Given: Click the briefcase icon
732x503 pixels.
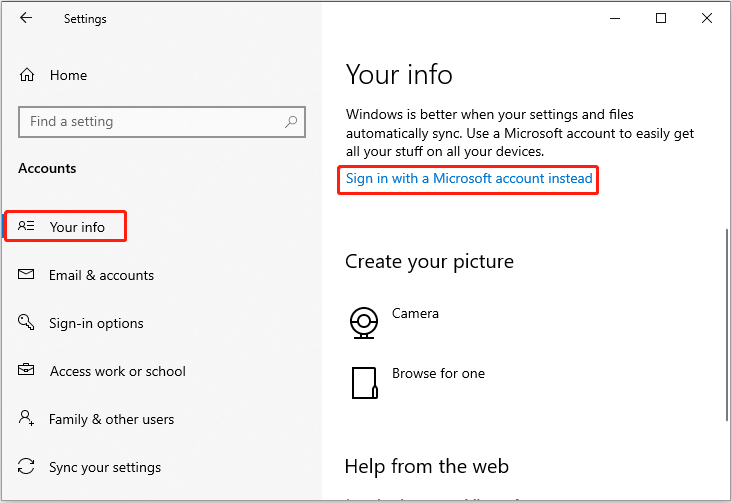Looking at the screenshot, I should click(26, 369).
